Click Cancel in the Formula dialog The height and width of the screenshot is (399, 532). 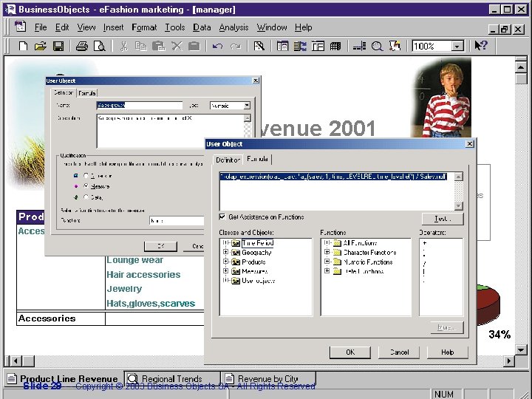click(399, 352)
